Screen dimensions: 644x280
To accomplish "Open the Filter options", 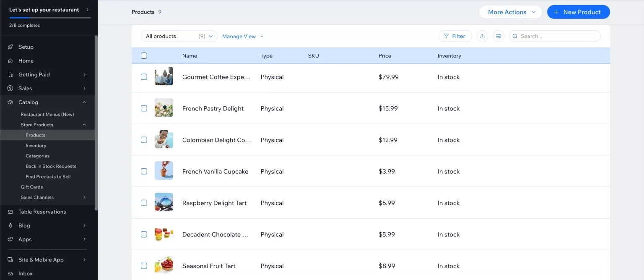I will point(455,36).
